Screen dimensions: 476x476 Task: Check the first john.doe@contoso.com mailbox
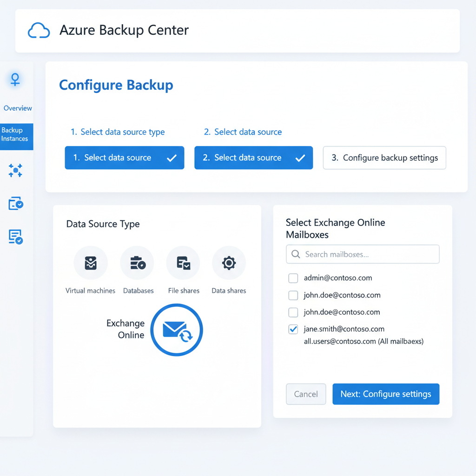pos(293,295)
